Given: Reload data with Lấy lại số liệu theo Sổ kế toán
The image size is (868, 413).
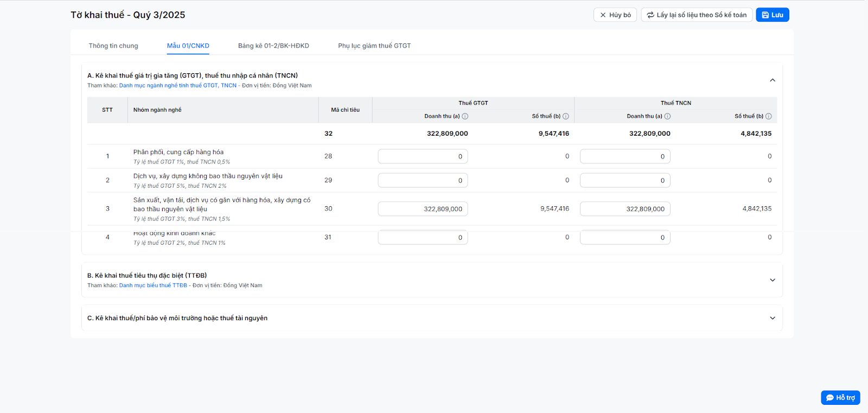Looking at the screenshot, I should (697, 15).
